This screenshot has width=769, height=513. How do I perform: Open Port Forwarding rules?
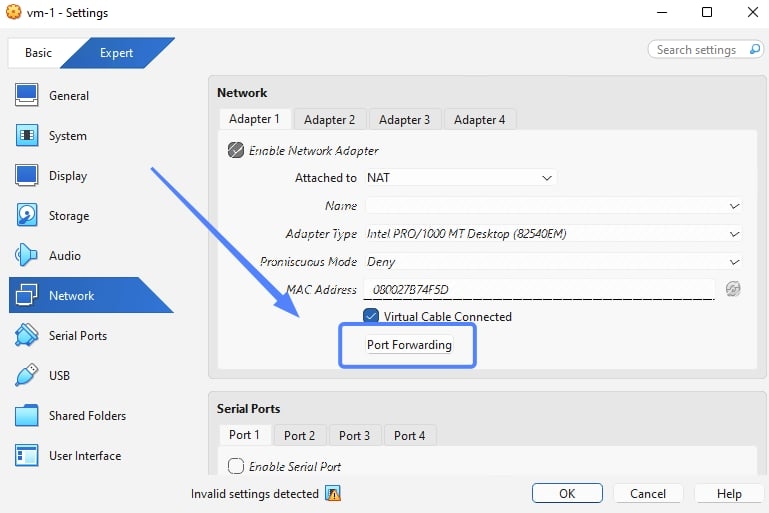(409, 345)
